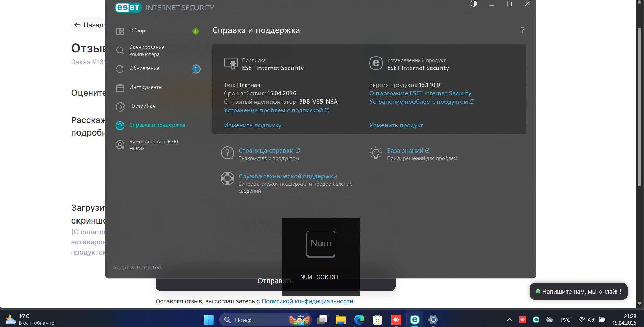Click the taskbar Поиск search box
Viewport: 644px width, 327px height.
click(x=266, y=320)
